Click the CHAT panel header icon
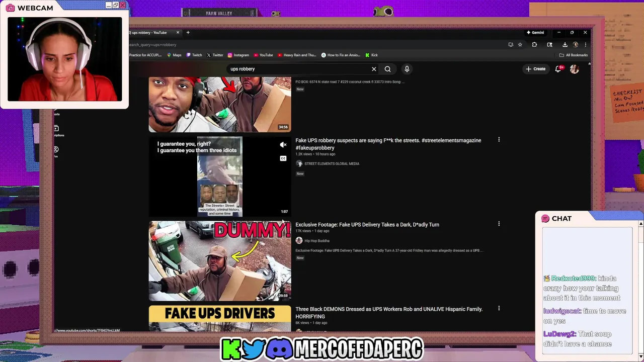Image resolution: width=644 pixels, height=362 pixels. click(545, 219)
